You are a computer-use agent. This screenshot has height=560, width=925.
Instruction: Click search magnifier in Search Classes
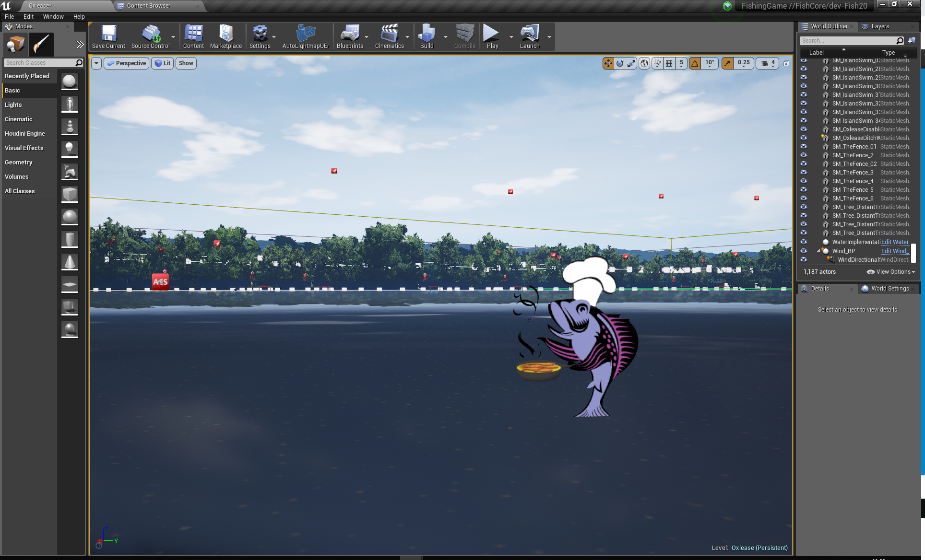click(x=79, y=63)
